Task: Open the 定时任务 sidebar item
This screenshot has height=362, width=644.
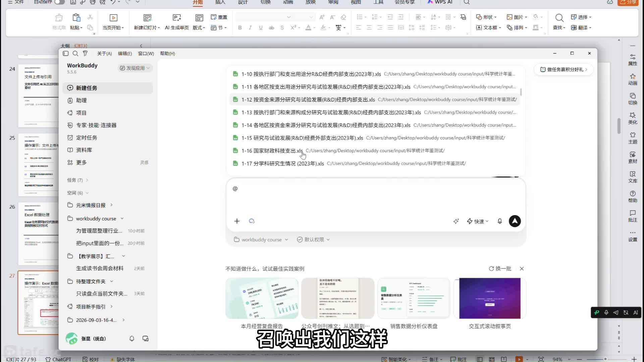Action: coord(108,138)
